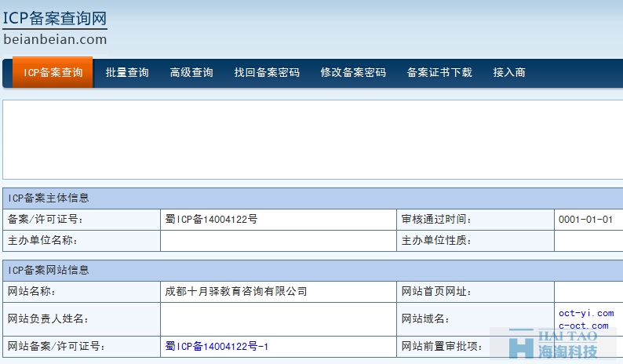Select the ICP备案查询 tab
The image size is (623, 364).
coord(53,72)
